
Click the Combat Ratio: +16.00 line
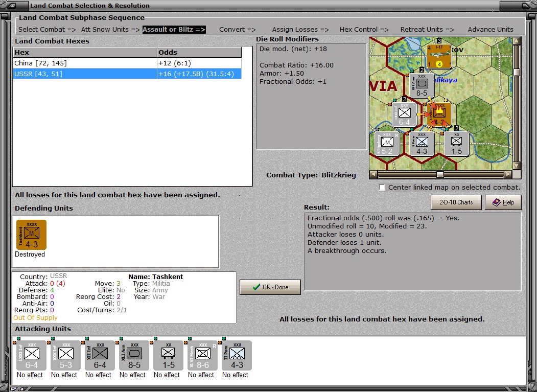[x=296, y=65]
